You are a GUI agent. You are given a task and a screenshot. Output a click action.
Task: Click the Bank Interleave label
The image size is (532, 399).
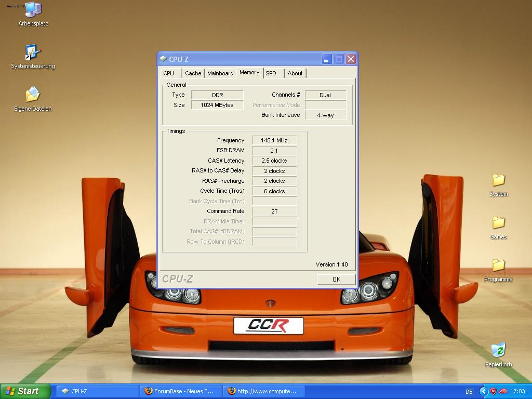click(281, 115)
